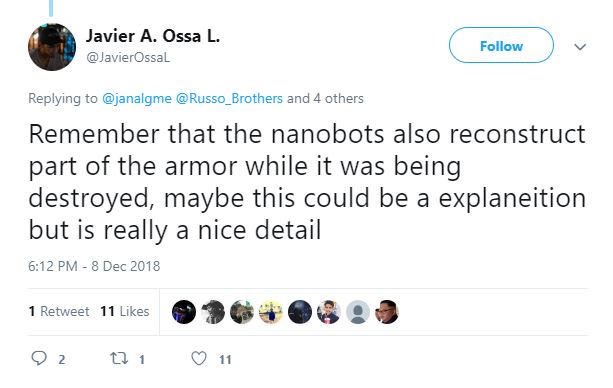Viewport: 613px width, 388px height.
Task: Open @janalgme mention link
Action: [x=136, y=98]
